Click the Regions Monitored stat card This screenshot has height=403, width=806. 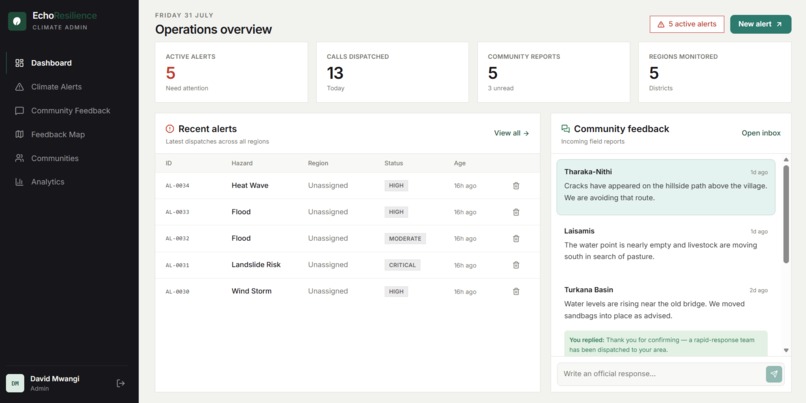715,72
